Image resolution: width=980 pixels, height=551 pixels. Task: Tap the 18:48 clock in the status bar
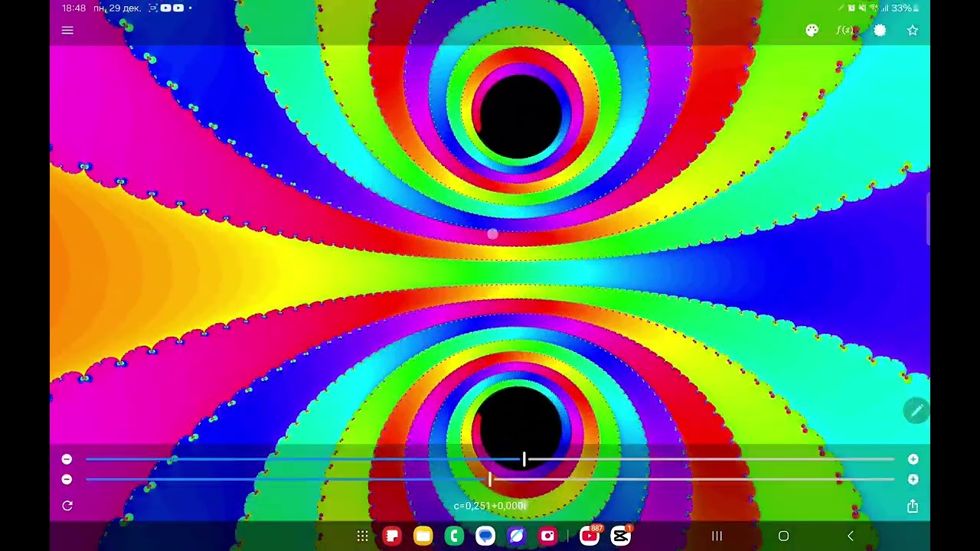coord(73,8)
